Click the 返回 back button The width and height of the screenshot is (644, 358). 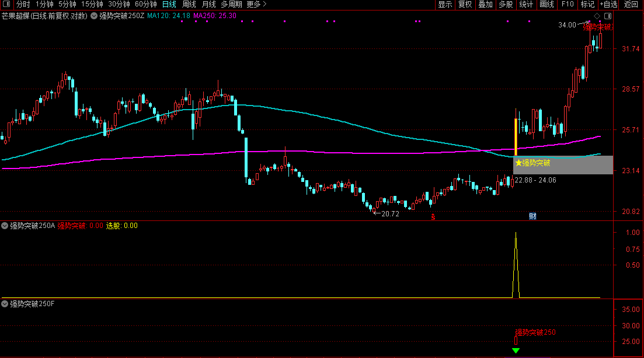point(631,5)
